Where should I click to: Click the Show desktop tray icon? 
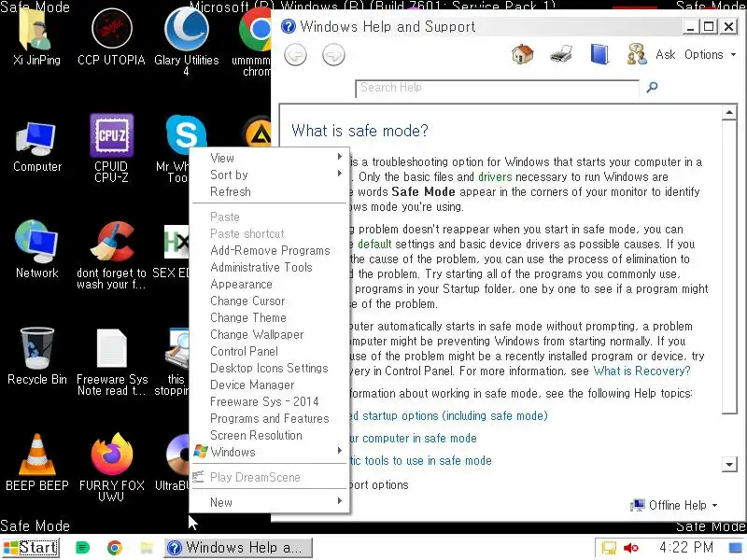pyautogui.click(x=737, y=548)
